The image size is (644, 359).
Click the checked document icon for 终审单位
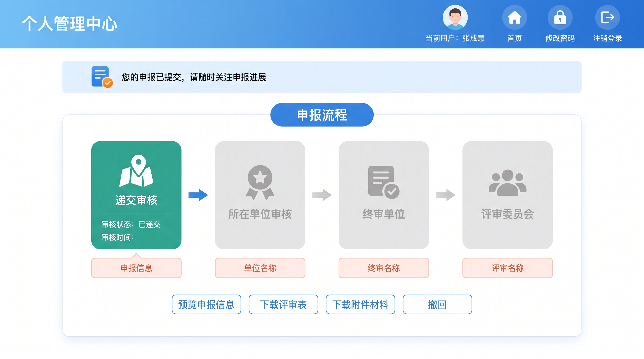tap(384, 182)
